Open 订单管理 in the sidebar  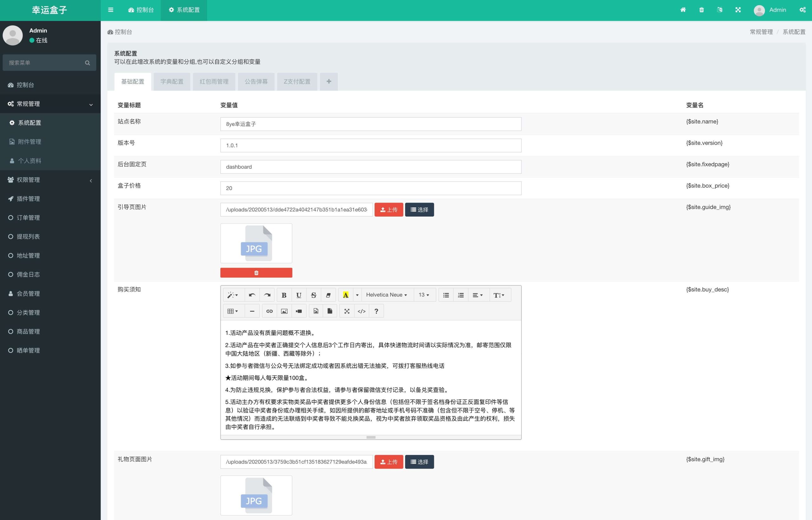pos(50,218)
